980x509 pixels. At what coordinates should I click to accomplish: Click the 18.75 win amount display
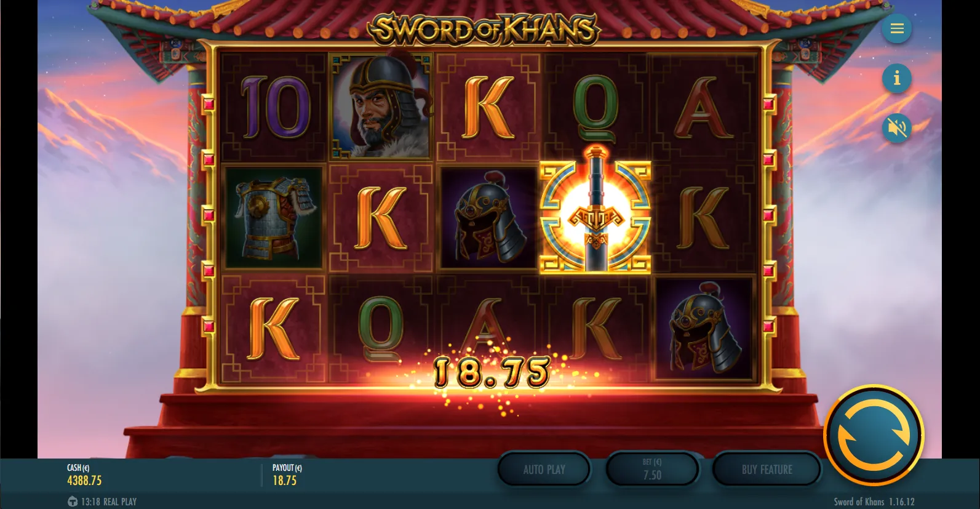pos(491,373)
